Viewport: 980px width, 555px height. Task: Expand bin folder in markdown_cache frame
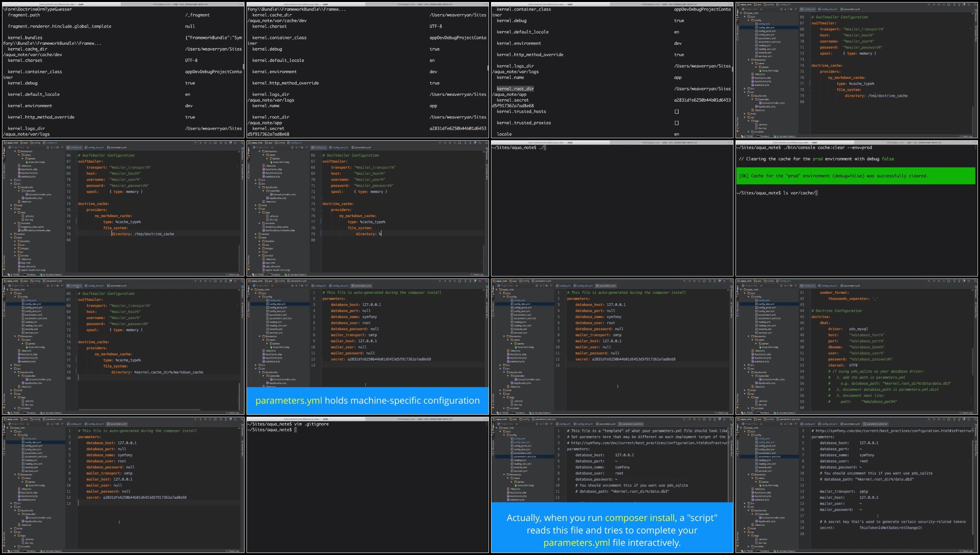tap(11, 365)
